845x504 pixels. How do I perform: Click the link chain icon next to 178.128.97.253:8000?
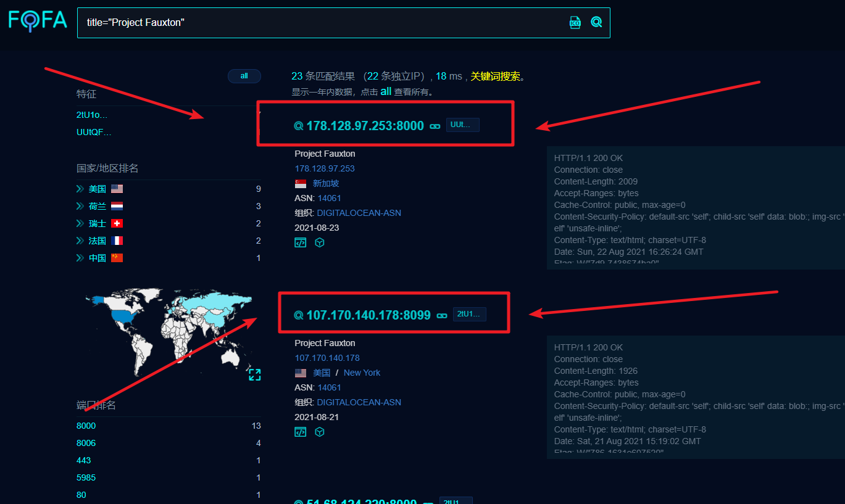coord(435,125)
